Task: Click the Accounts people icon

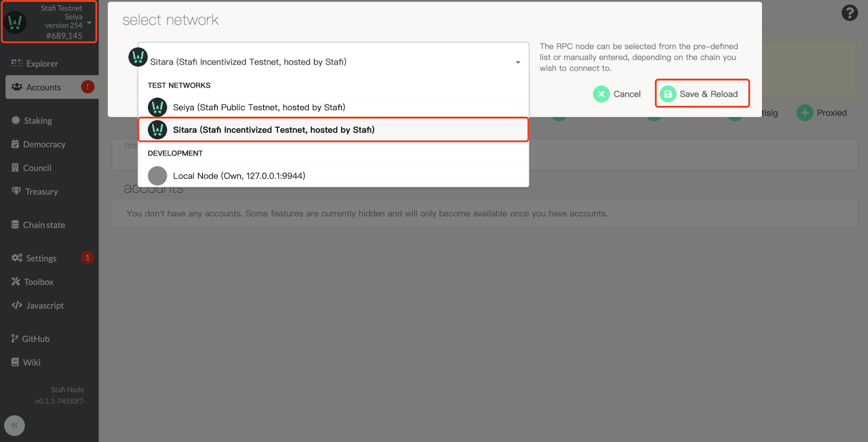Action: coord(17,87)
